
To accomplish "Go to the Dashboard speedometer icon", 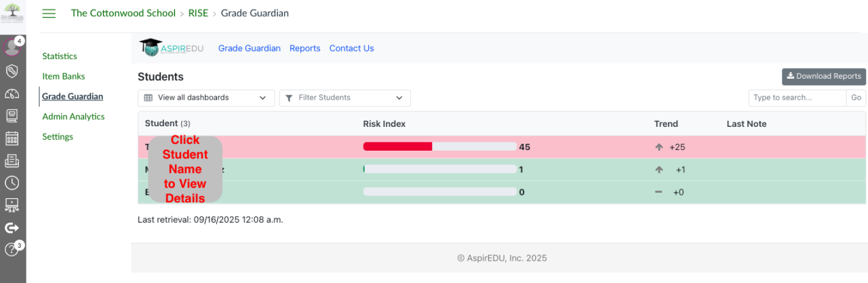I will coord(12,94).
